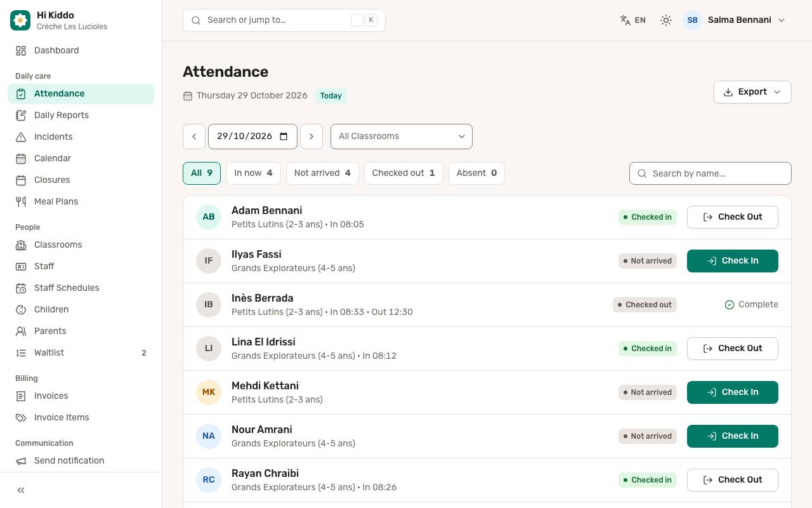
Task: Open Salma Bennani account menu
Action: pyautogui.click(x=735, y=20)
